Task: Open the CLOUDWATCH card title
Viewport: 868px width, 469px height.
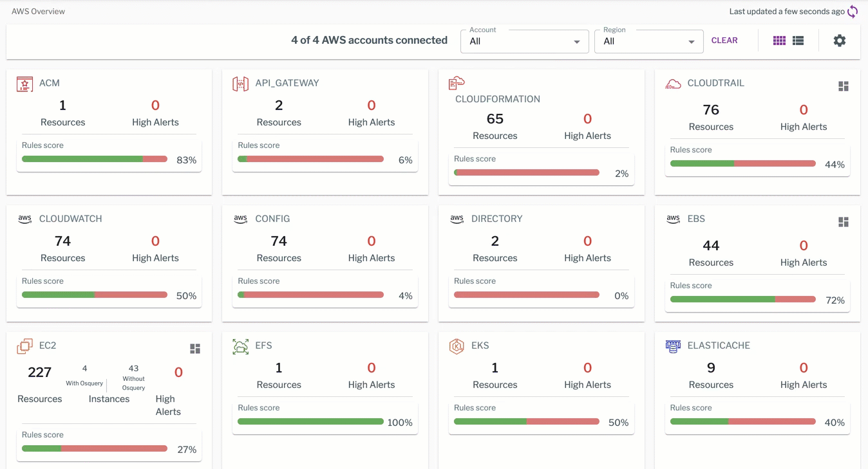Action: [71, 219]
